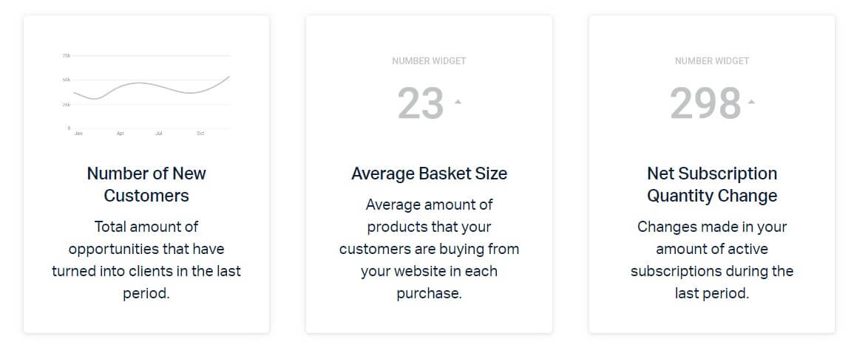
Task: Click the large 298 number value
Action: point(705,103)
